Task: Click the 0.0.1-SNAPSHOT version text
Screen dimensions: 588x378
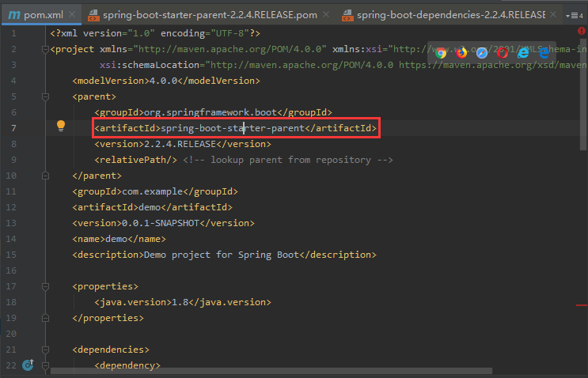Action: coord(161,223)
